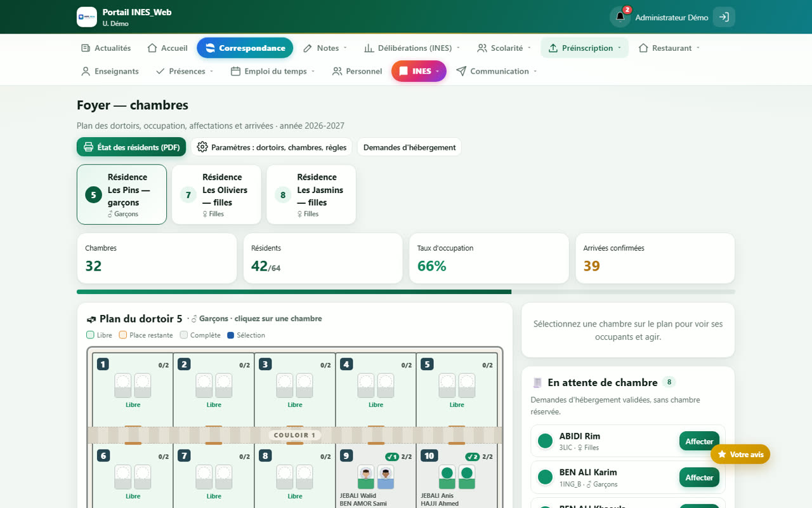Click the COULOIR 1 label
Viewport: 812px width, 508px height.
[x=295, y=436]
